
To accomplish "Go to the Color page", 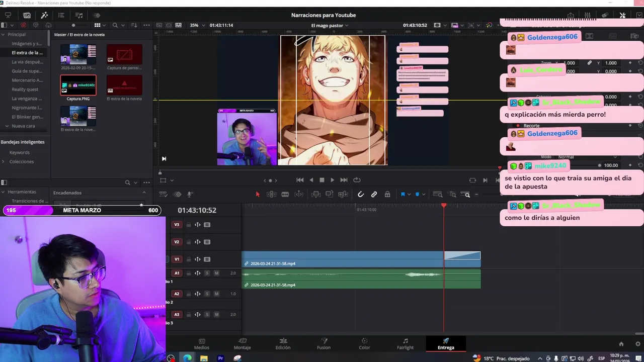I will [x=364, y=344].
